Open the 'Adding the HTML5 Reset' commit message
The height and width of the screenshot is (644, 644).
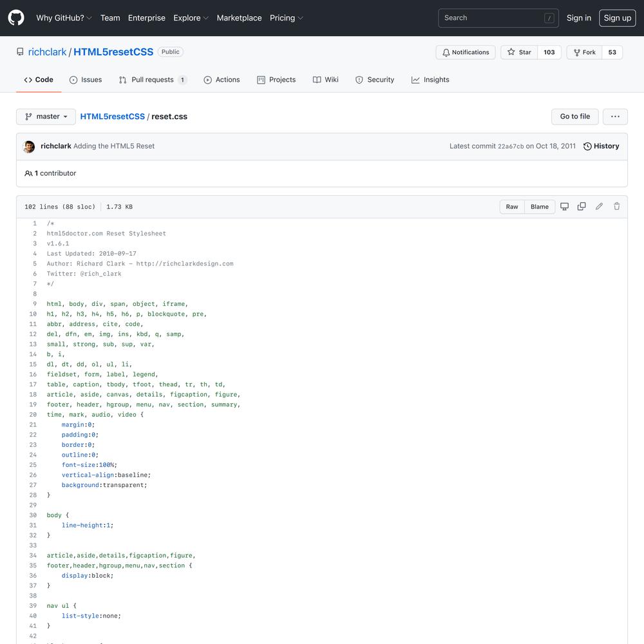pos(114,146)
